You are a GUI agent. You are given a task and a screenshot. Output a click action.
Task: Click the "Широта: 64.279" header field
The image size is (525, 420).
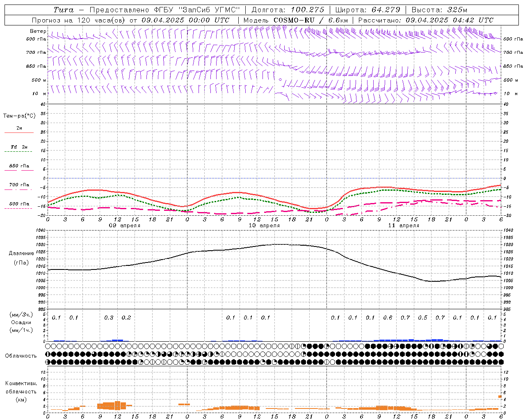pyautogui.click(x=367, y=10)
